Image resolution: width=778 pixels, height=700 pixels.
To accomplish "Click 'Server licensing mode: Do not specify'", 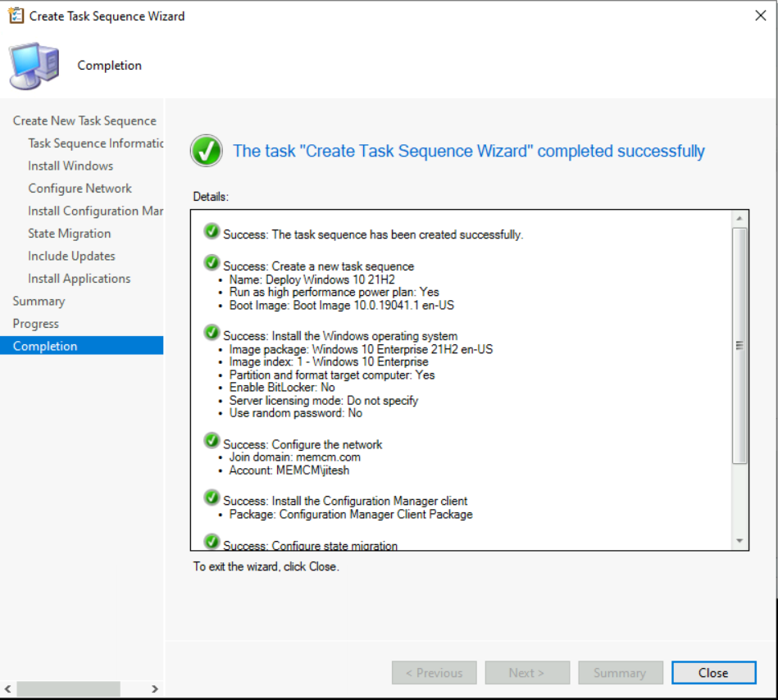I will point(324,400).
